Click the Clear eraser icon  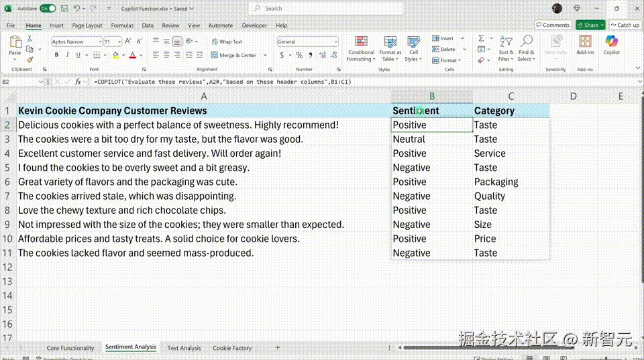click(481, 60)
